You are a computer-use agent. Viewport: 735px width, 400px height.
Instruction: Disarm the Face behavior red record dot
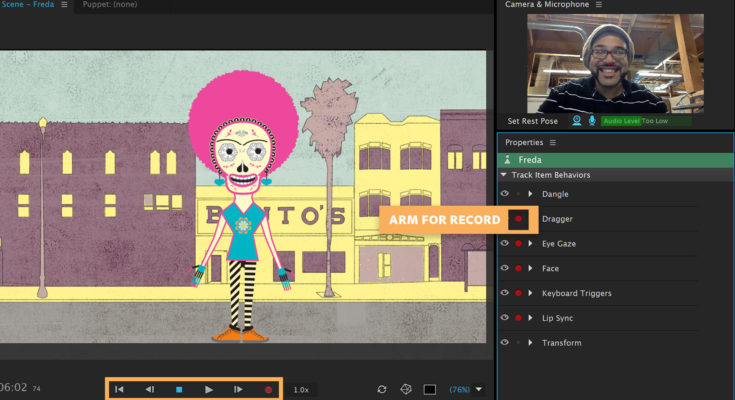pos(518,268)
